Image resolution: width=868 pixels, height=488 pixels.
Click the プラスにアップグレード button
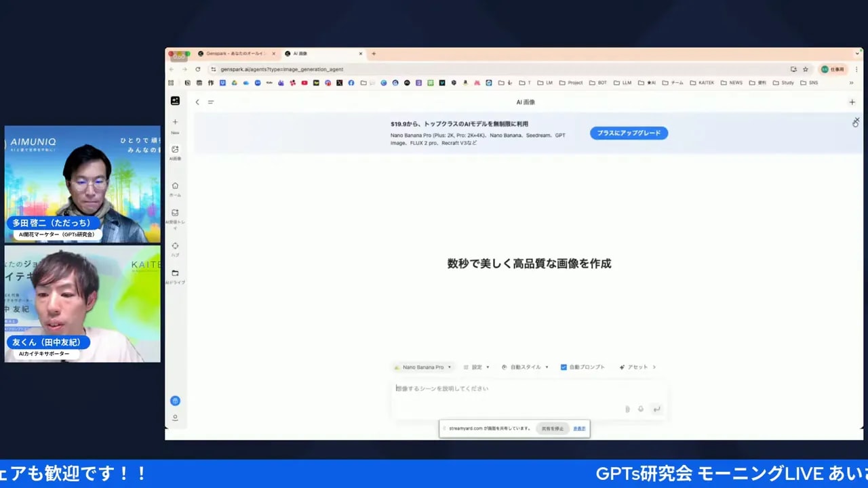pos(629,133)
